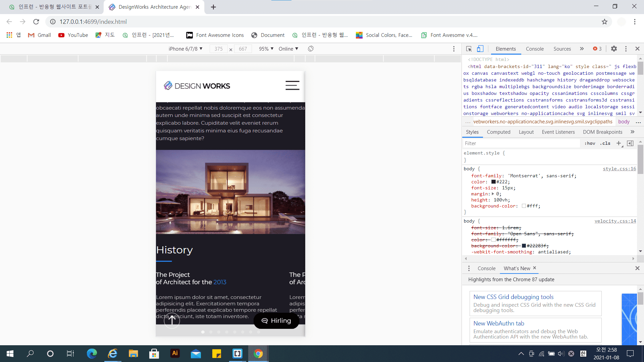Click the rotate device orientation icon
This screenshot has height=362, width=644.
(311, 49)
